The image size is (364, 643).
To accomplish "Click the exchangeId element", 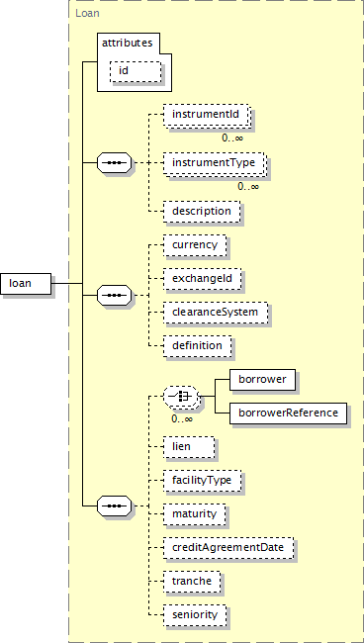I will [x=202, y=279].
